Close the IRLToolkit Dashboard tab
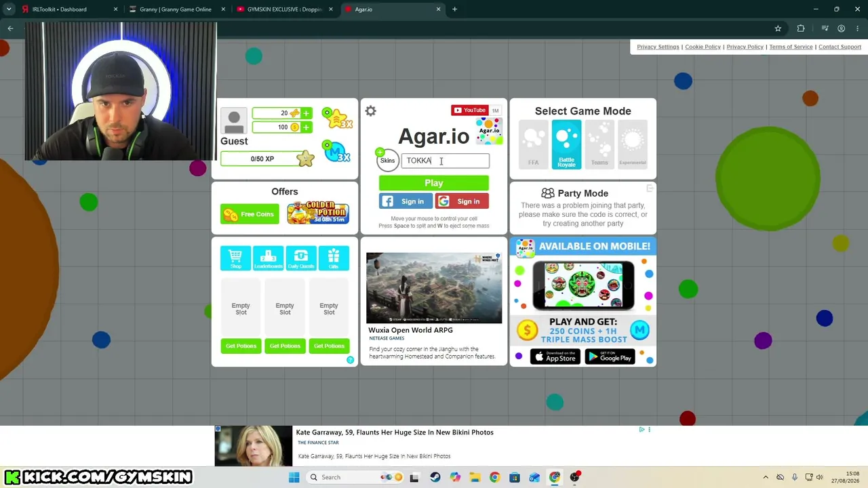 tap(115, 9)
